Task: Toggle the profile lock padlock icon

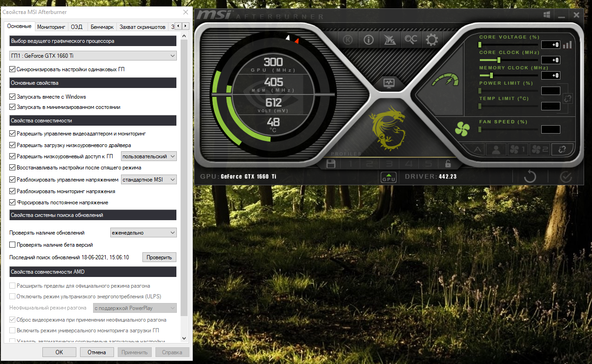Action: [x=448, y=164]
